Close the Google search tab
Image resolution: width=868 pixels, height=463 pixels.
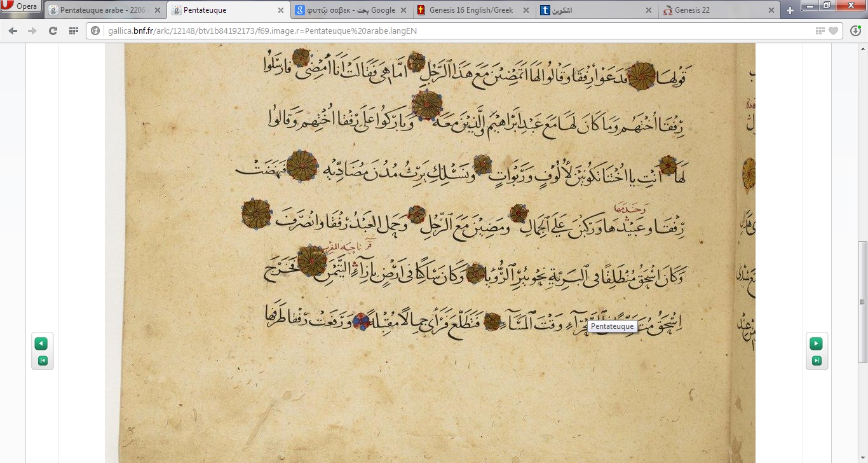pos(403,10)
